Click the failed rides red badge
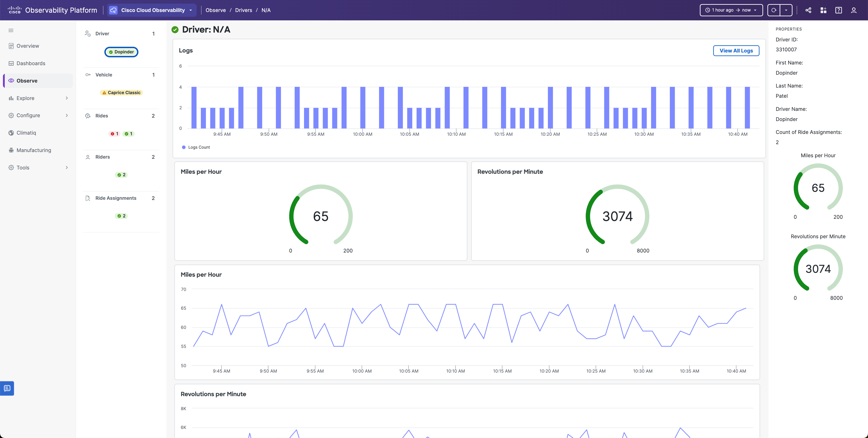868x438 pixels. (x=115, y=134)
